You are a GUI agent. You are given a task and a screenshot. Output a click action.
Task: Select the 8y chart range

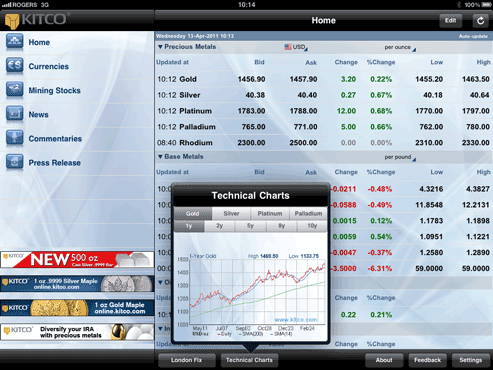[281, 226]
